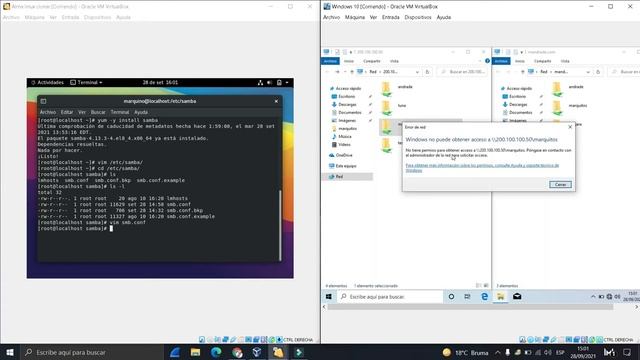Expand the address bar dropdown in left Explorer
The height and width of the screenshot is (360, 640).
click(417, 72)
